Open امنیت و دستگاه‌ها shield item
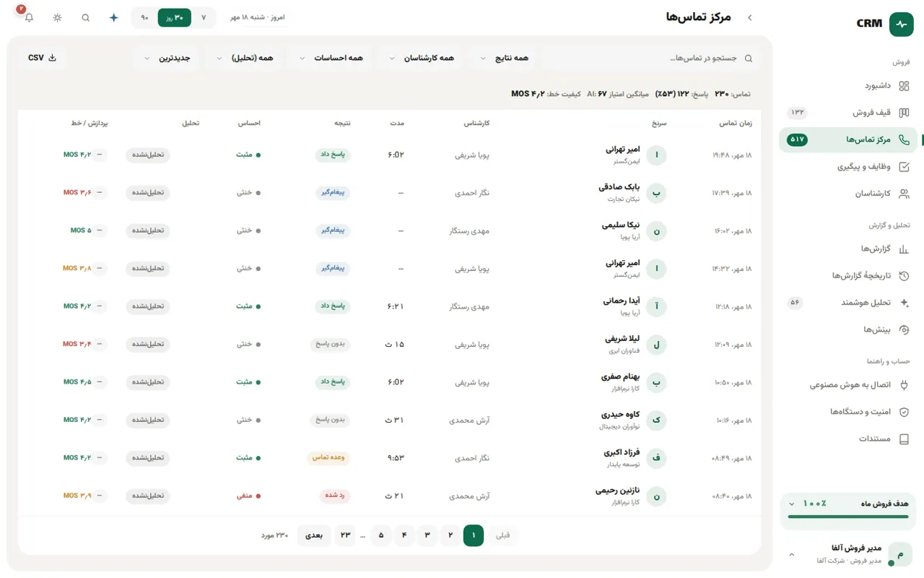 pos(848,412)
